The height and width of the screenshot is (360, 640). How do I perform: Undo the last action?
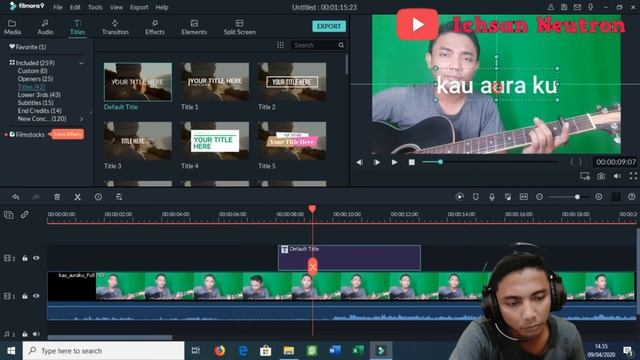point(16,197)
